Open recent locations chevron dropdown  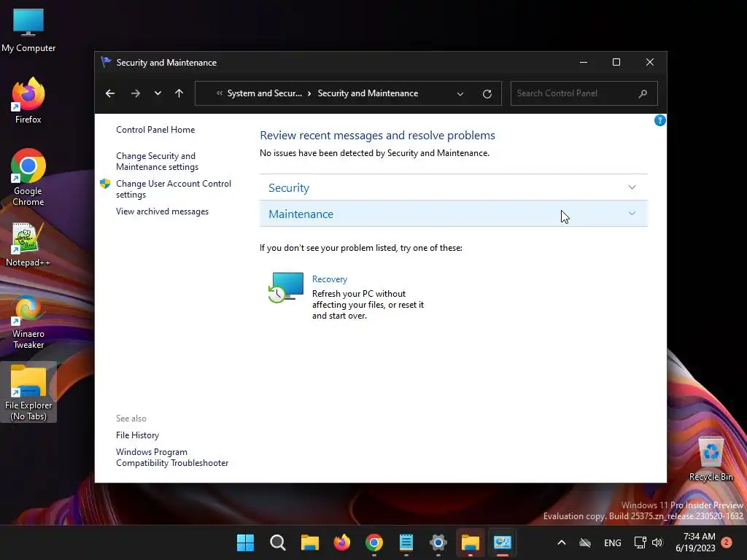[158, 93]
